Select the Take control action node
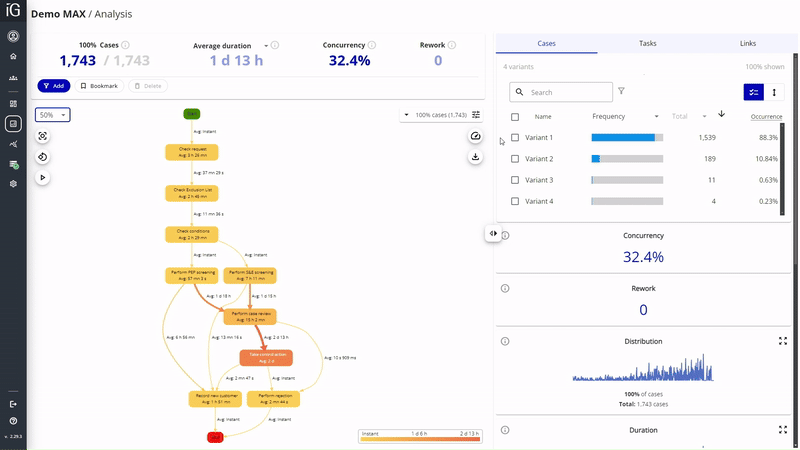 click(x=266, y=358)
